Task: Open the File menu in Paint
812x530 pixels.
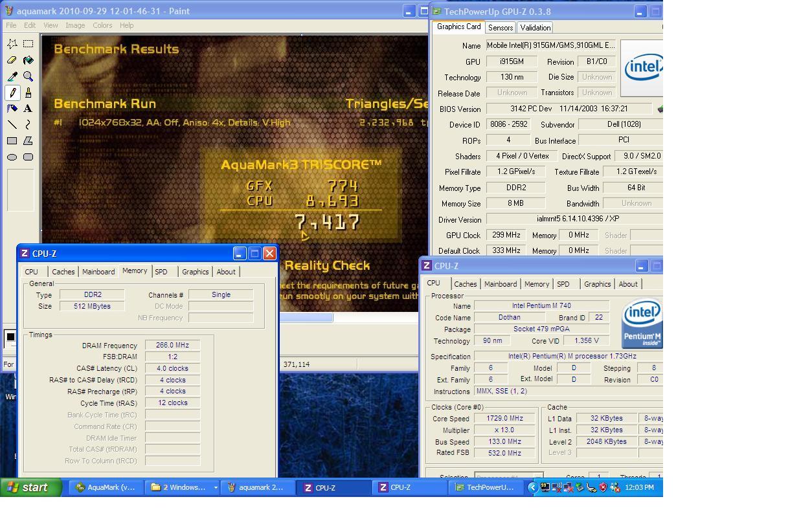Action: [11, 25]
